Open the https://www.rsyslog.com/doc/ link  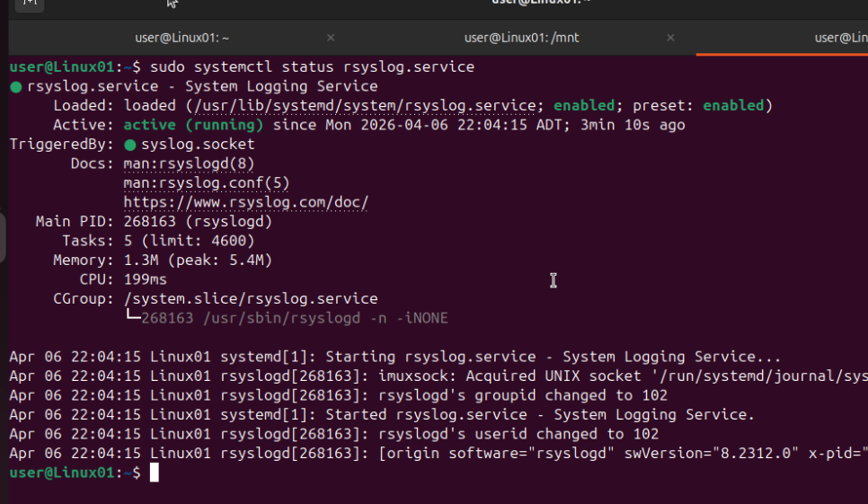[246, 202]
